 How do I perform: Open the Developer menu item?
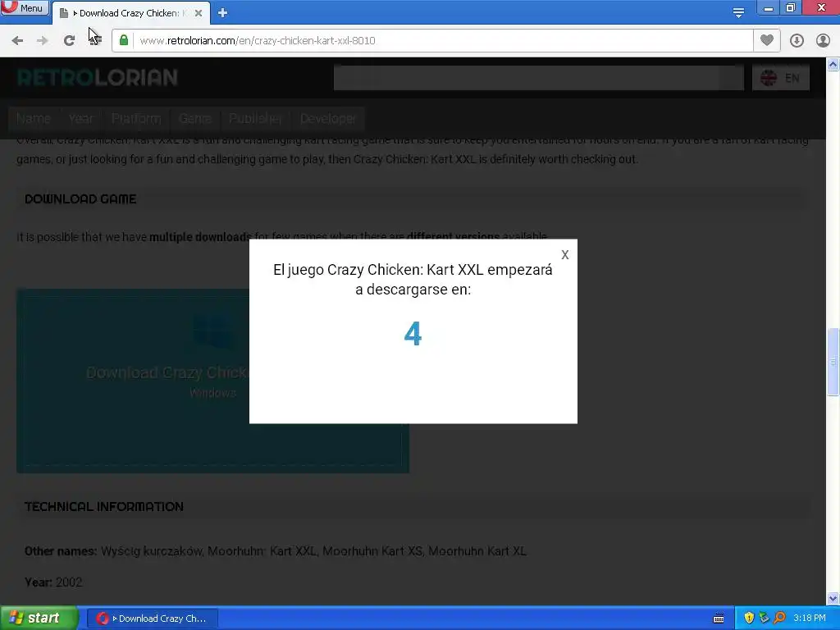(x=328, y=118)
